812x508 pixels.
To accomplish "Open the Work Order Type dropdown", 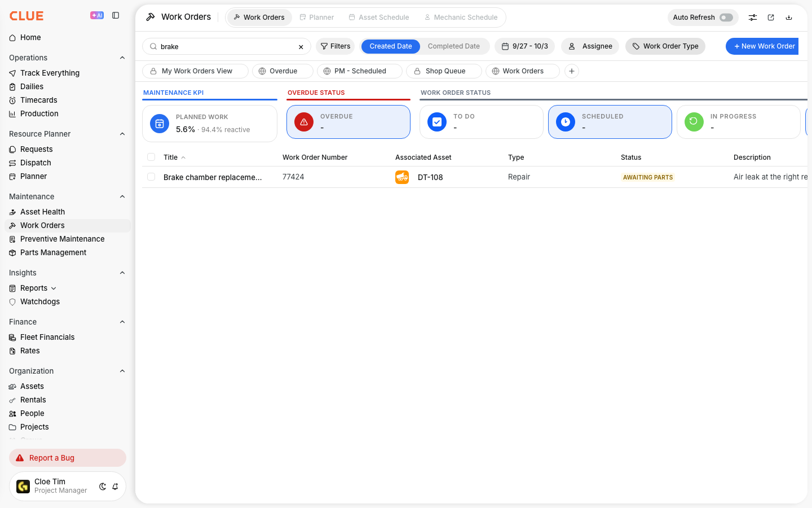I will click(x=665, y=46).
